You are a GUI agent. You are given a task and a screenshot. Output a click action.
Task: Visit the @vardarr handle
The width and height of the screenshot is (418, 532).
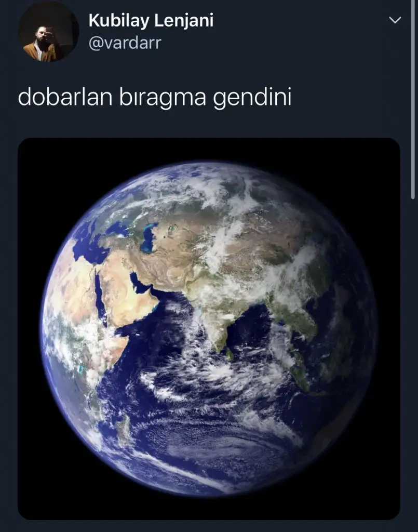[125, 43]
